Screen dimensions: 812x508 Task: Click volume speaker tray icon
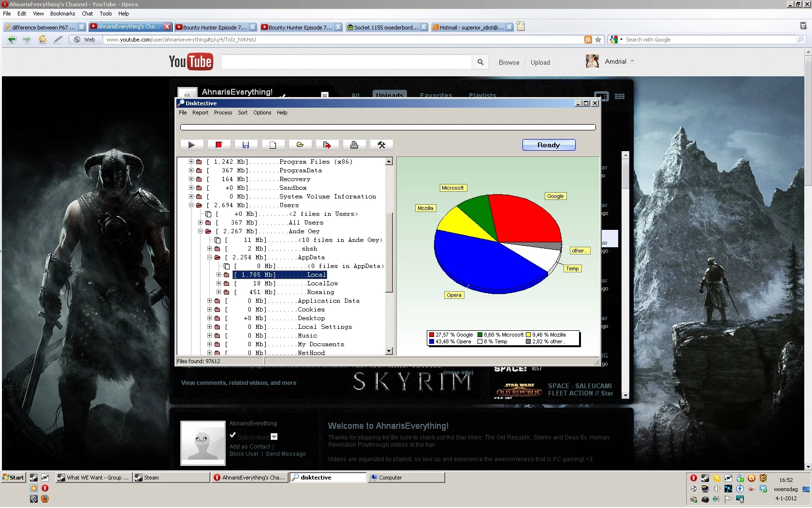pyautogui.click(x=717, y=489)
